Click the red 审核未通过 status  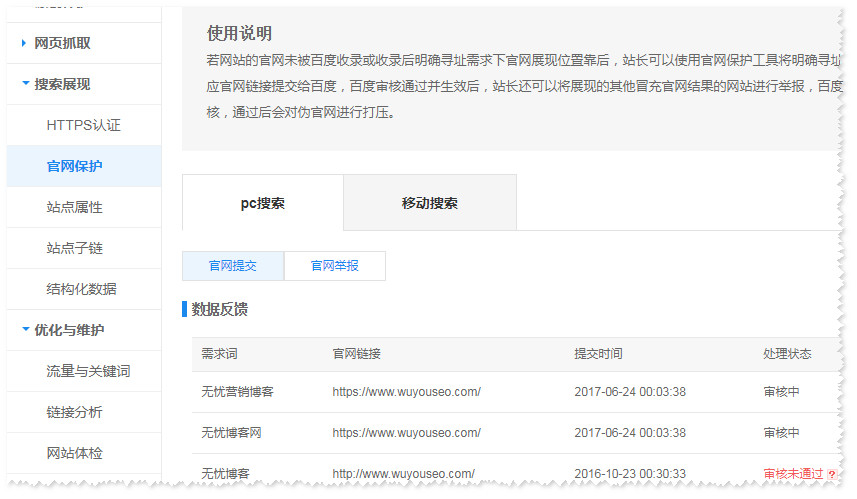tap(793, 474)
